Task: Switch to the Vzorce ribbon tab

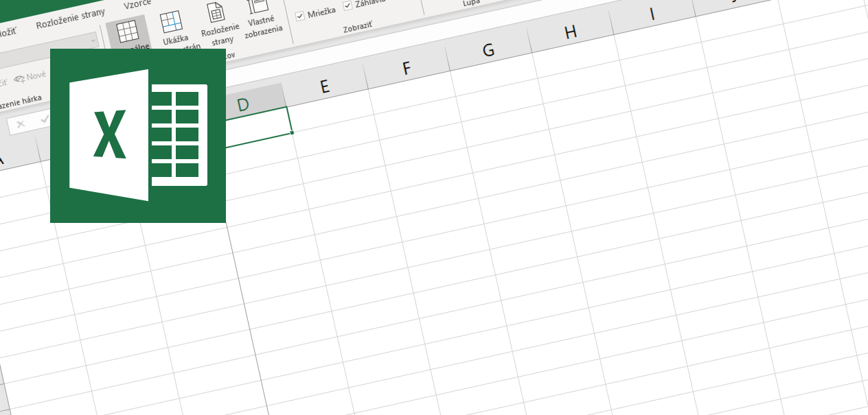Action: click(137, 4)
